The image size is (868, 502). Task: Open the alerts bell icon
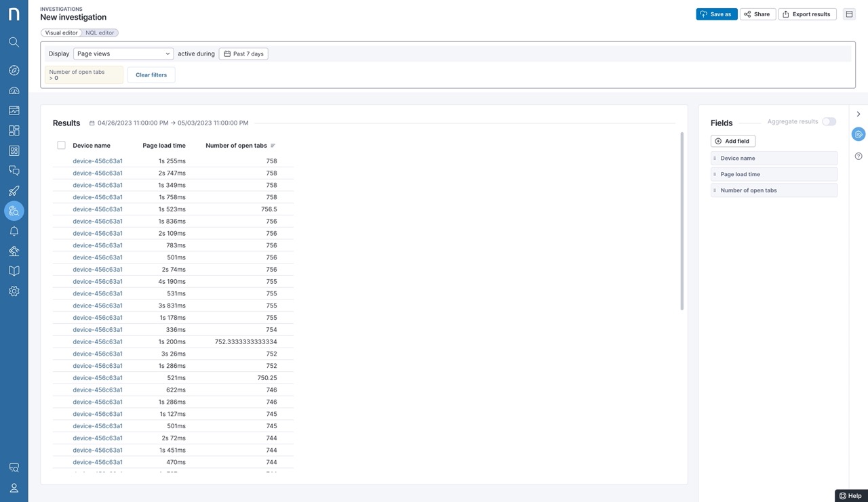point(14,231)
